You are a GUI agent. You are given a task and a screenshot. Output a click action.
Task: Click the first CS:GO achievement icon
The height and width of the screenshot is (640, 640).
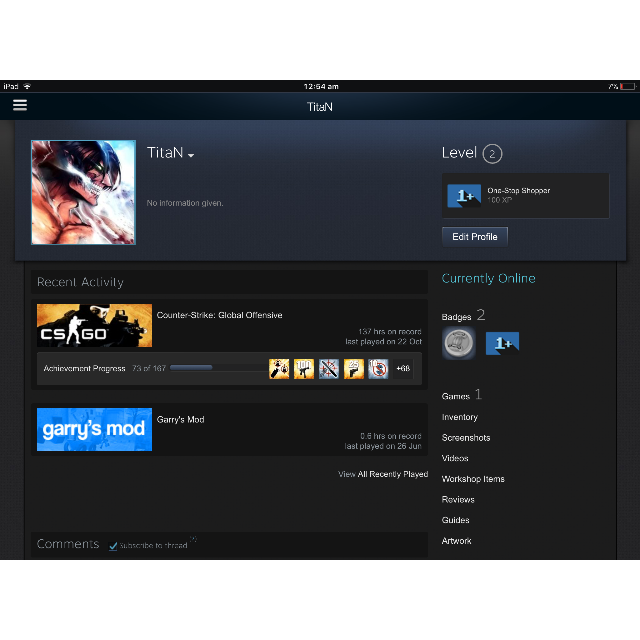[x=279, y=369]
